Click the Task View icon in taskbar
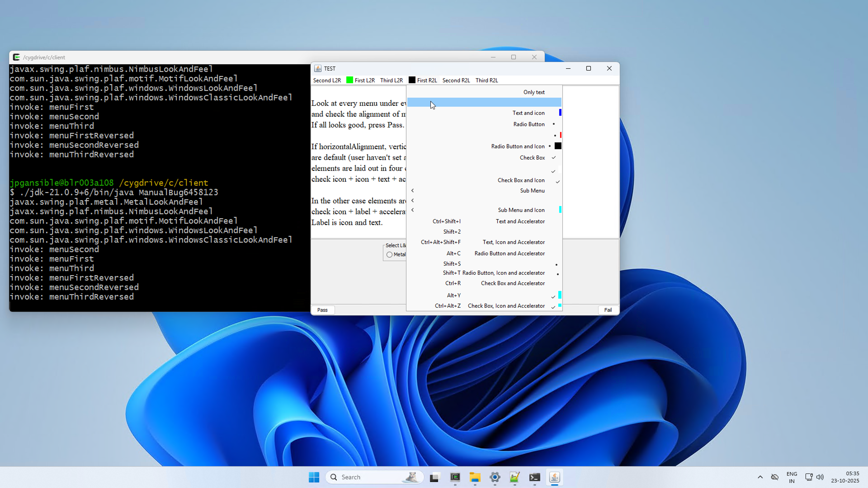The width and height of the screenshot is (868, 488). [434, 477]
